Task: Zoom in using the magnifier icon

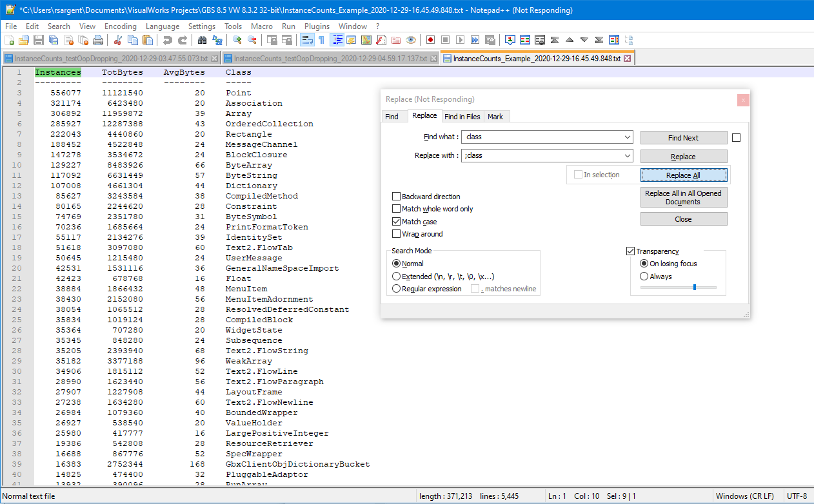Action: pos(237,39)
